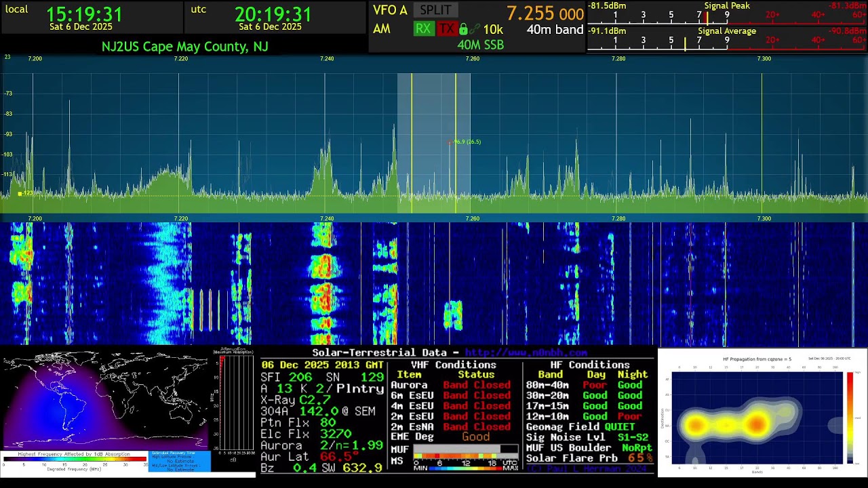This screenshot has height=488, width=868.
Task: Toggle the green VFO lock icon
Action: coord(463,29)
